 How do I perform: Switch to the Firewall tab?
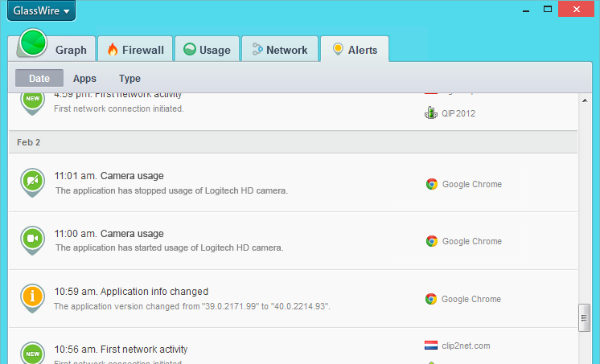point(135,49)
